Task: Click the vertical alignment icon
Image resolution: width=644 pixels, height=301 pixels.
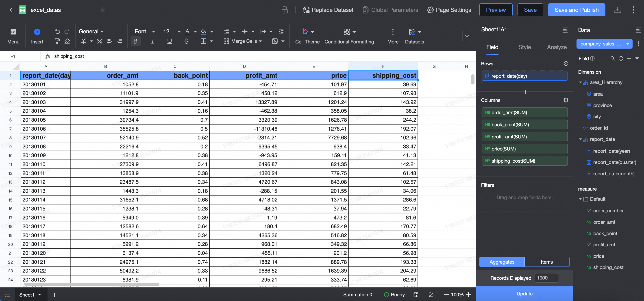Action: [x=245, y=32]
